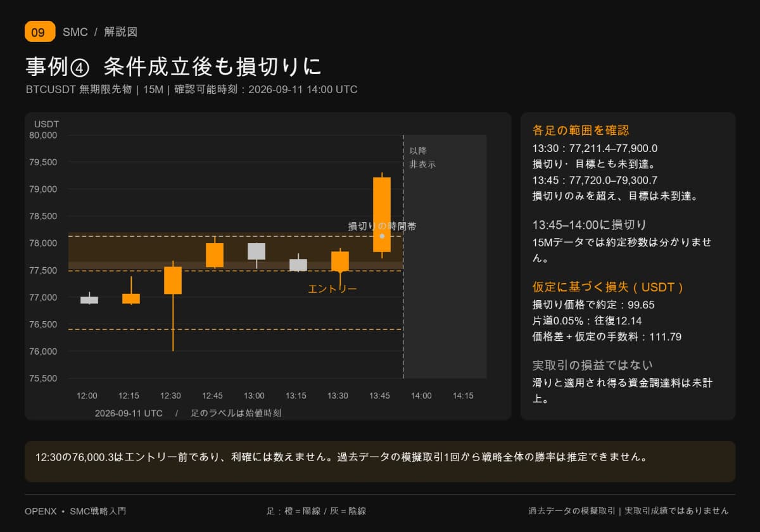Select the orange 12:45 candle body
This screenshot has height=532, width=760.
tap(215, 255)
